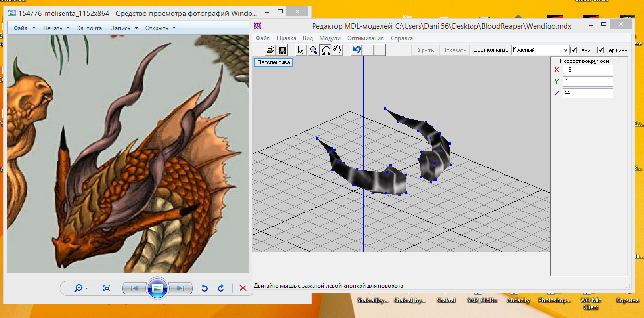This screenshot has height=318, width=644.
Task: Click the X axis rotation field
Action: click(x=588, y=70)
